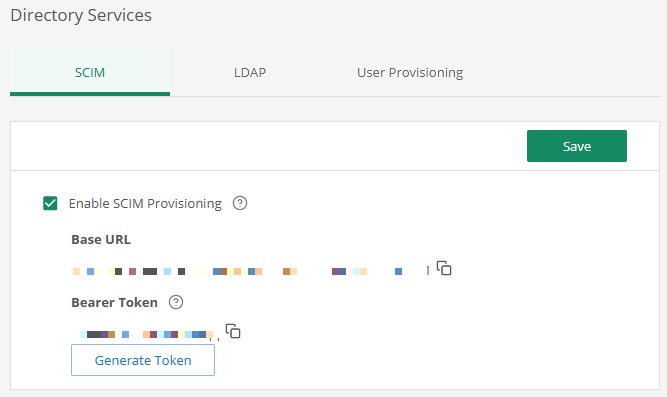Open help for Enable SCIM Provisioning
The height and width of the screenshot is (397, 667).
[x=240, y=203]
